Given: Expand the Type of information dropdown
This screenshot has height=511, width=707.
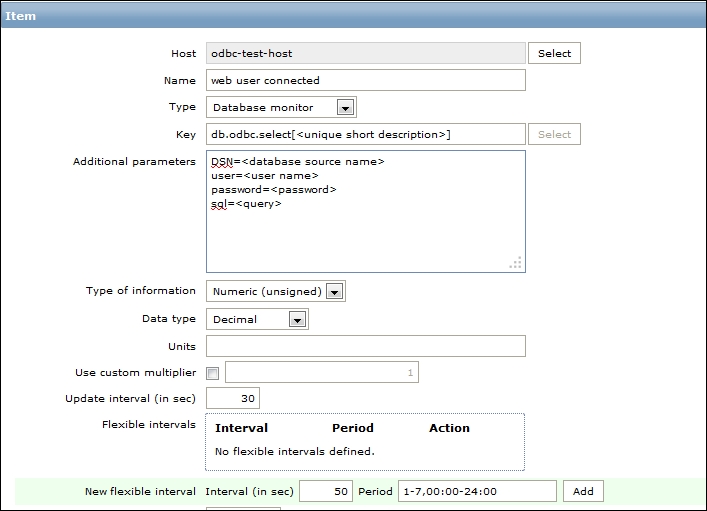Looking at the screenshot, I should tap(275, 291).
